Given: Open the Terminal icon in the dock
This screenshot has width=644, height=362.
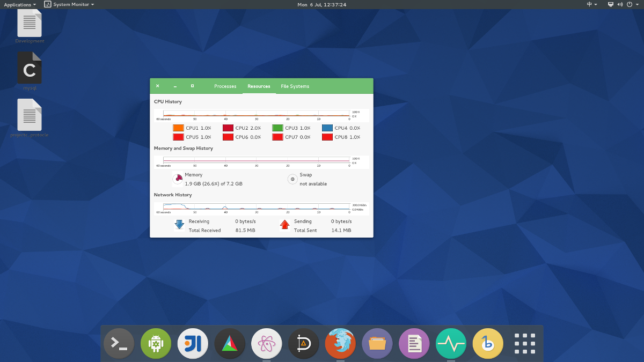Looking at the screenshot, I should coord(119,343).
